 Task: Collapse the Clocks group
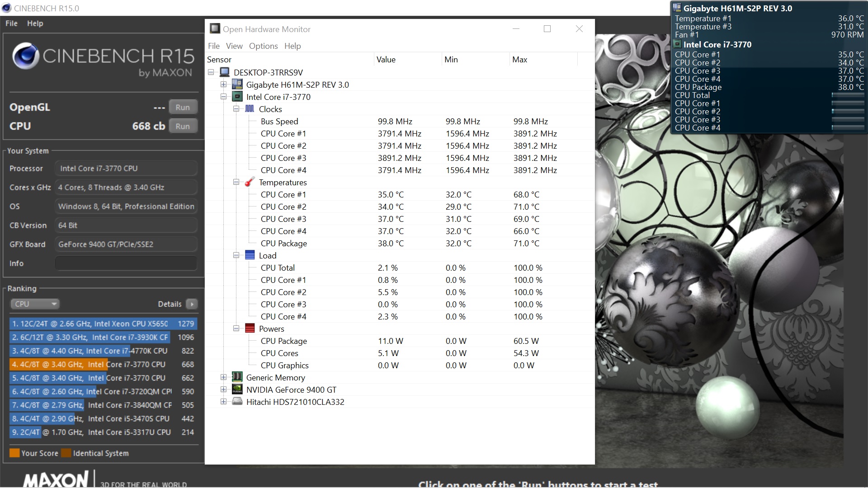(x=236, y=109)
